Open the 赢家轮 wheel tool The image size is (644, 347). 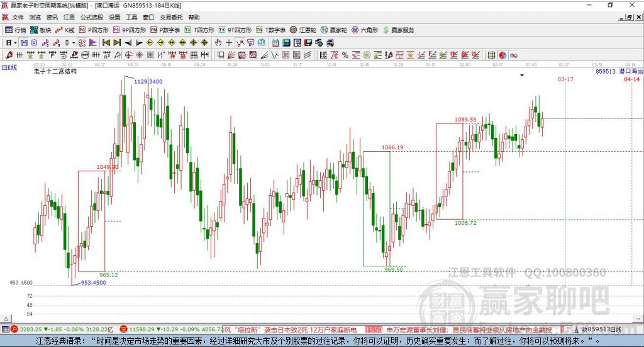point(334,30)
